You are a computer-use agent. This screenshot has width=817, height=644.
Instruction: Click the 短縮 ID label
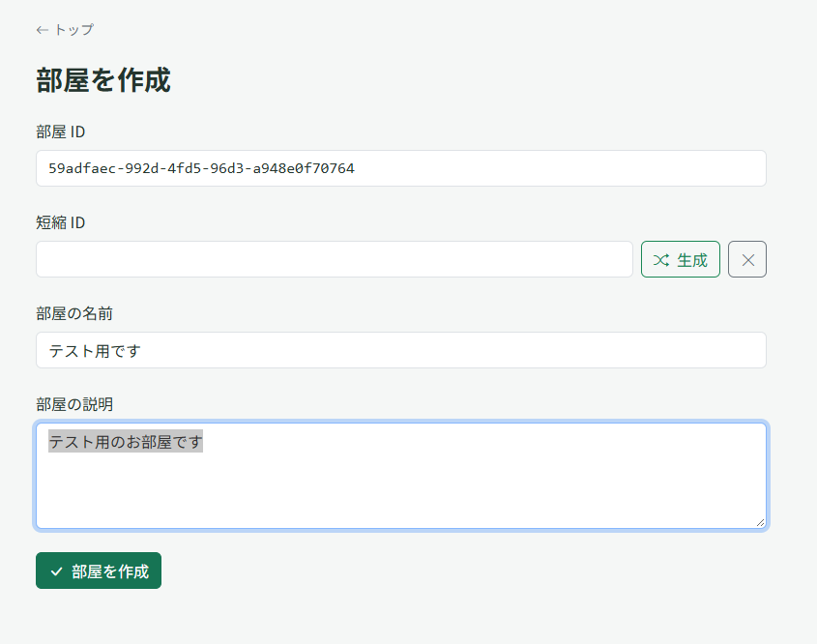(61, 222)
